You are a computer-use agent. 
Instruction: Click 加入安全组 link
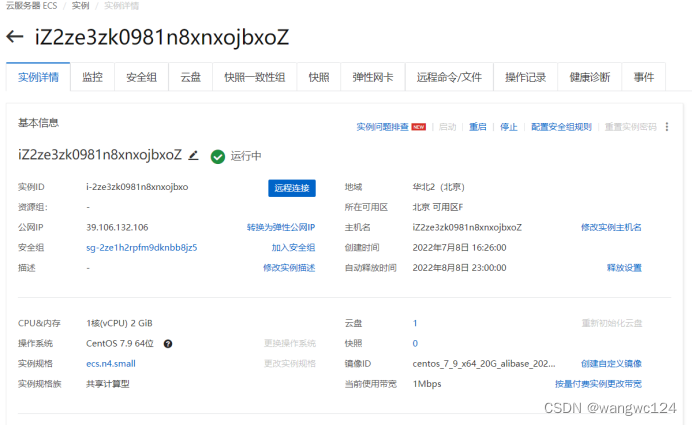click(x=293, y=248)
